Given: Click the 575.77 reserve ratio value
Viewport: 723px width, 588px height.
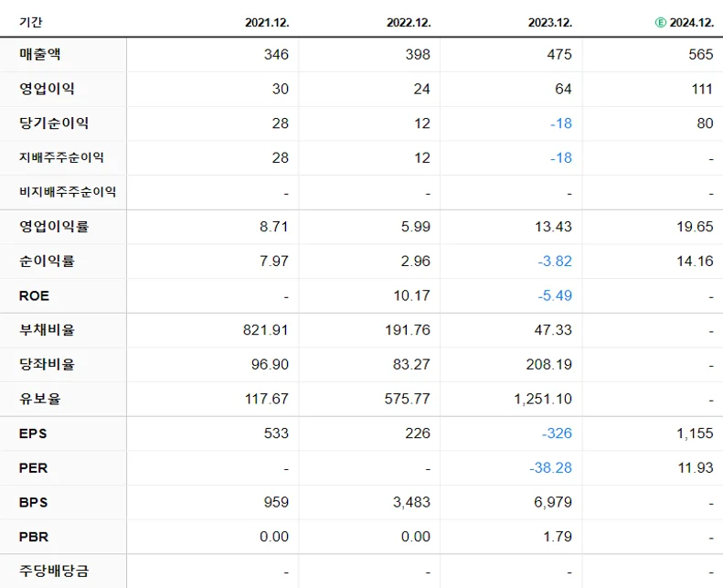Looking at the screenshot, I should point(407,399).
